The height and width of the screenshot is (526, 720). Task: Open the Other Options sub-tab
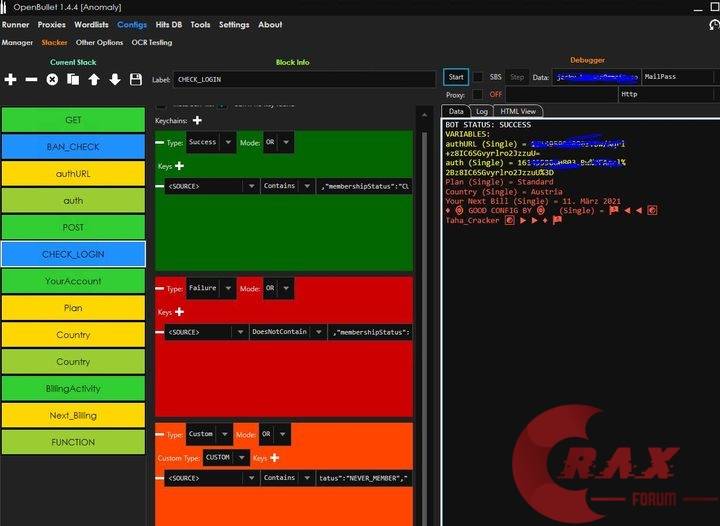(99, 42)
